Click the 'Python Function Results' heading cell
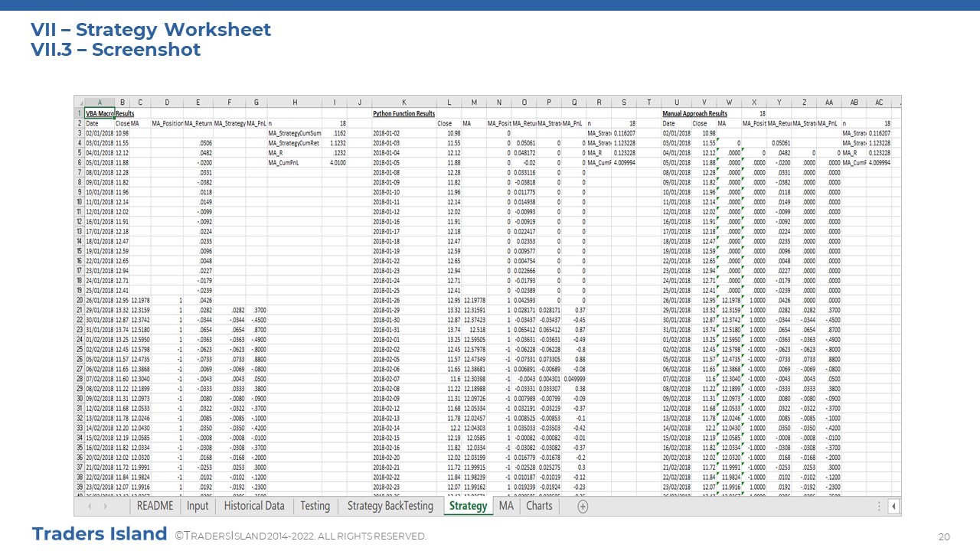Viewport: 980px width, 551px height. click(403, 113)
